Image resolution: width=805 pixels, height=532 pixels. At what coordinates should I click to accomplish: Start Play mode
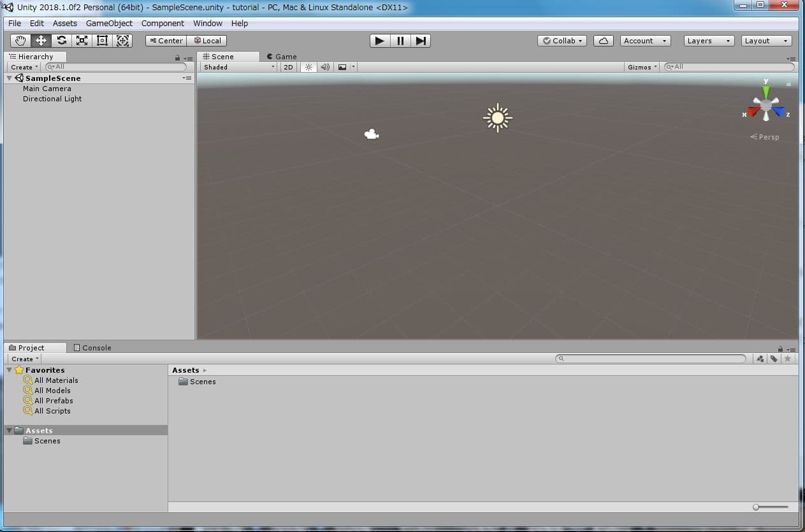380,41
